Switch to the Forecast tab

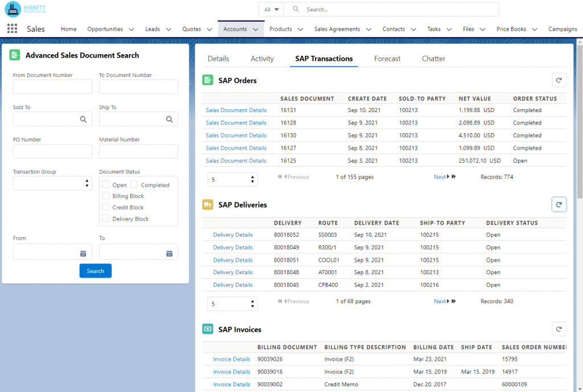point(387,59)
